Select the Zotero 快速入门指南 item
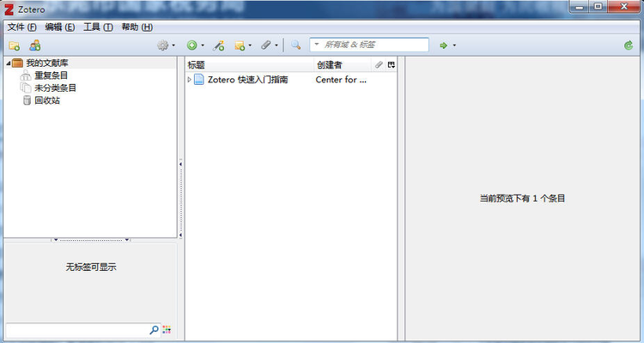Image resolution: width=644 pixels, height=343 pixels. [247, 80]
